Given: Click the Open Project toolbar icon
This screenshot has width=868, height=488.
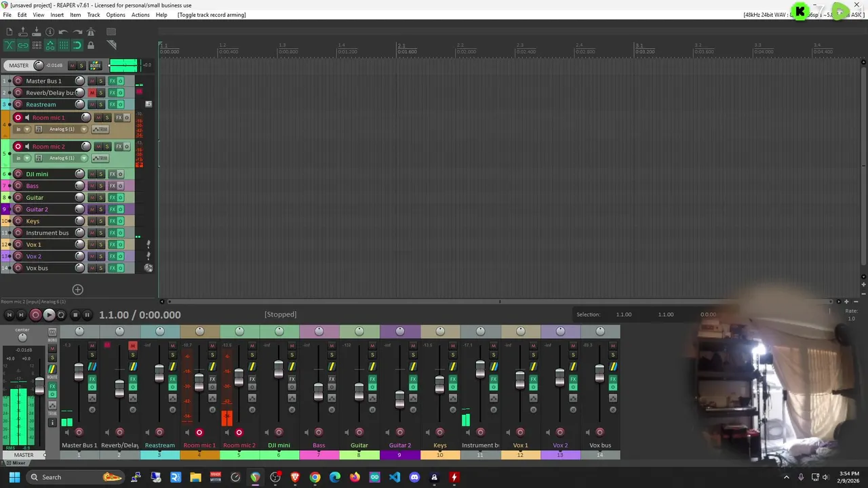Looking at the screenshot, I should coord(23,32).
